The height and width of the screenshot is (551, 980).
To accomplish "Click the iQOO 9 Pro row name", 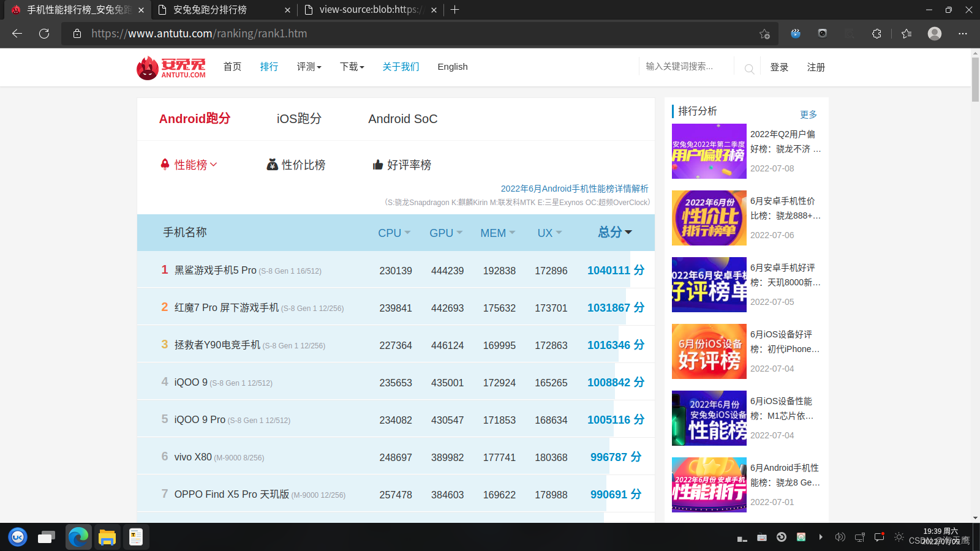I will 200,419.
